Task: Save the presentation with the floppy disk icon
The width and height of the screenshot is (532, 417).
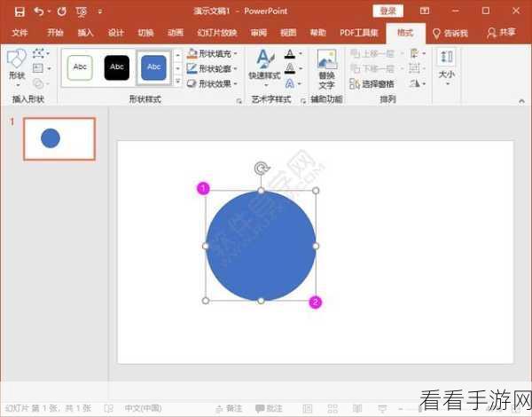Action: pos(20,12)
